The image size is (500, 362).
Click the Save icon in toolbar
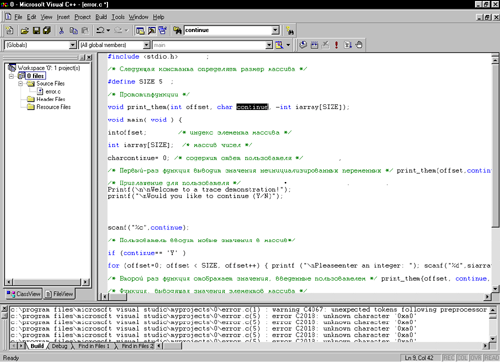tap(36, 30)
